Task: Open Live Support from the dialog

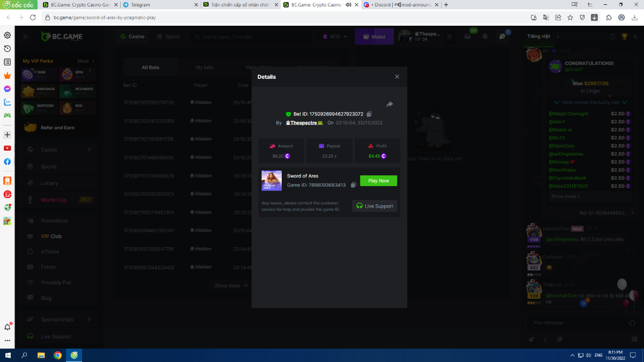Action: pyautogui.click(x=375, y=206)
